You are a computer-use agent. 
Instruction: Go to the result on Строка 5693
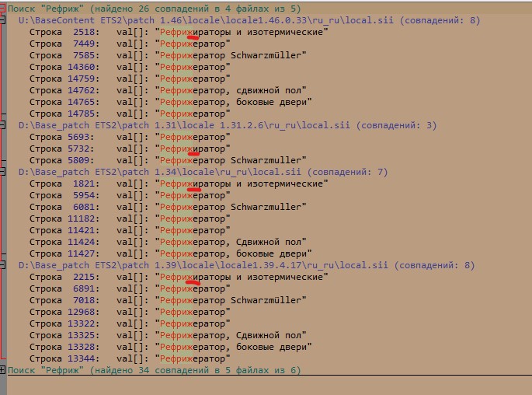[x=130, y=137]
